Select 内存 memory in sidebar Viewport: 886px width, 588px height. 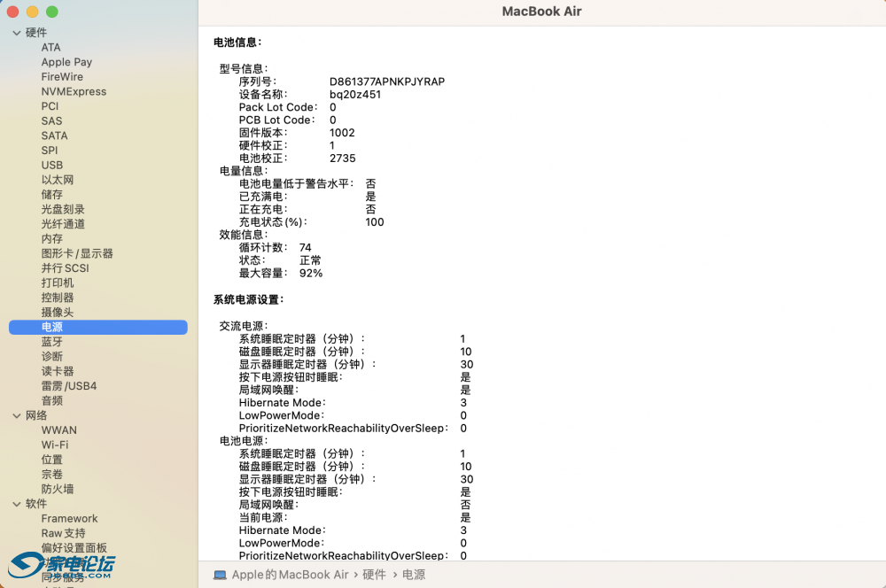pyautogui.click(x=52, y=238)
